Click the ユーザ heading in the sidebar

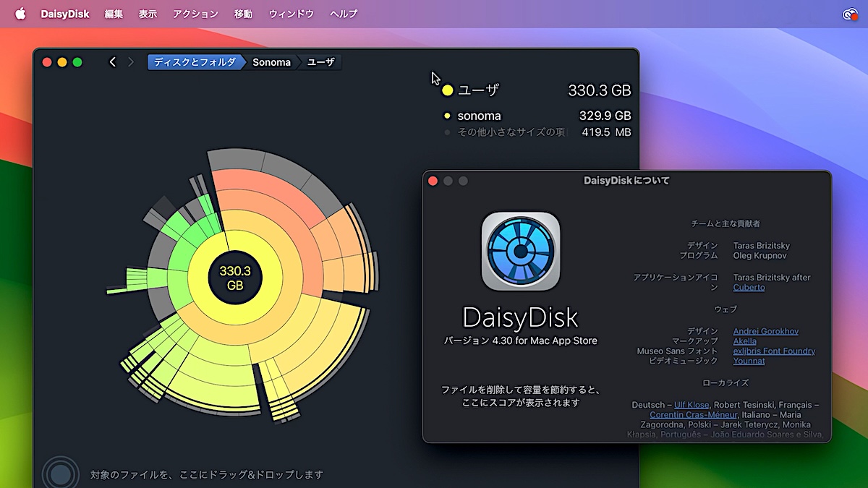point(479,90)
